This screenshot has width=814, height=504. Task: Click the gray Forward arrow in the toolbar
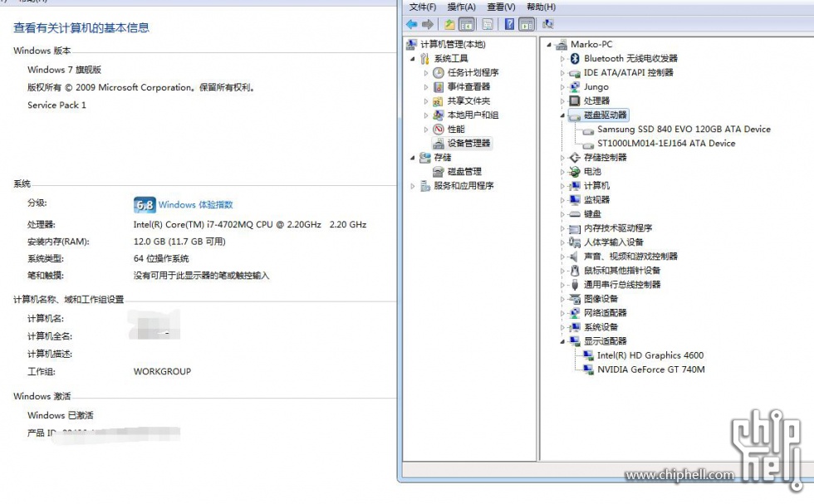(428, 24)
